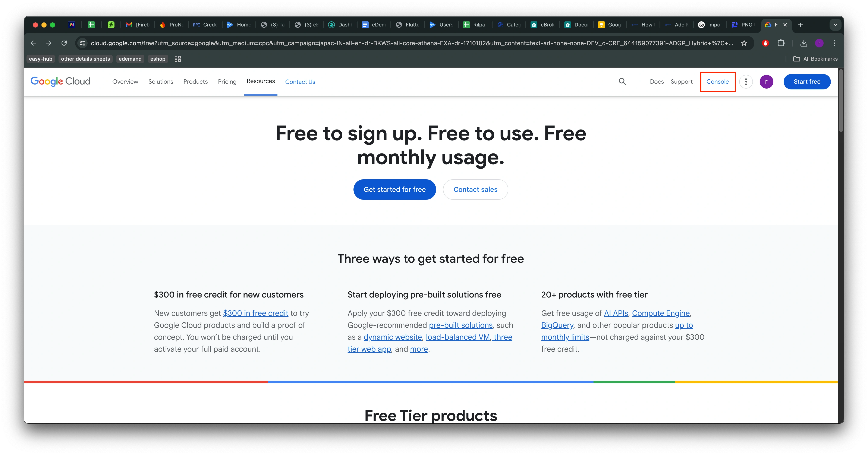Click the purple account avatar in page header
868x455 pixels.
(766, 82)
